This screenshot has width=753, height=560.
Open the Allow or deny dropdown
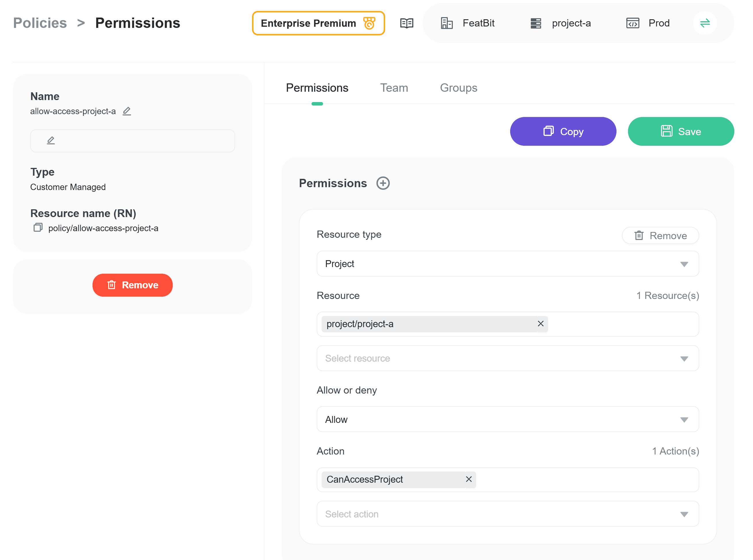(507, 419)
